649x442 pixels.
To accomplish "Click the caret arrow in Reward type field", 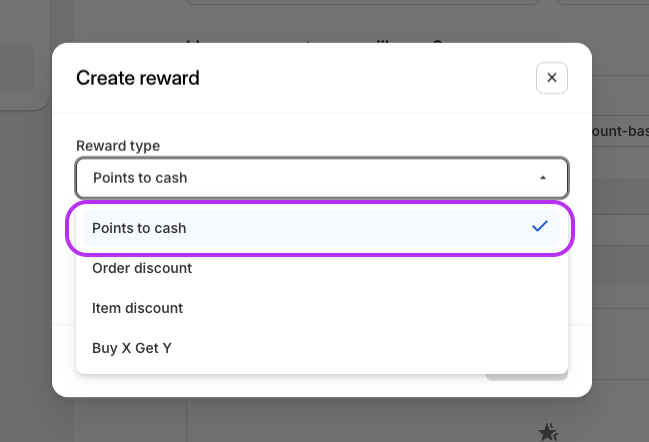I will coord(543,178).
